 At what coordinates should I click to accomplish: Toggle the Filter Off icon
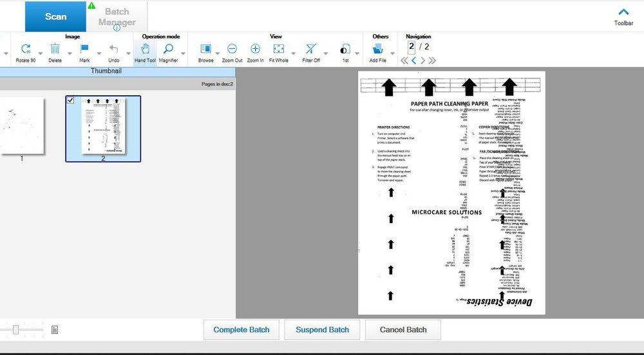point(311,49)
